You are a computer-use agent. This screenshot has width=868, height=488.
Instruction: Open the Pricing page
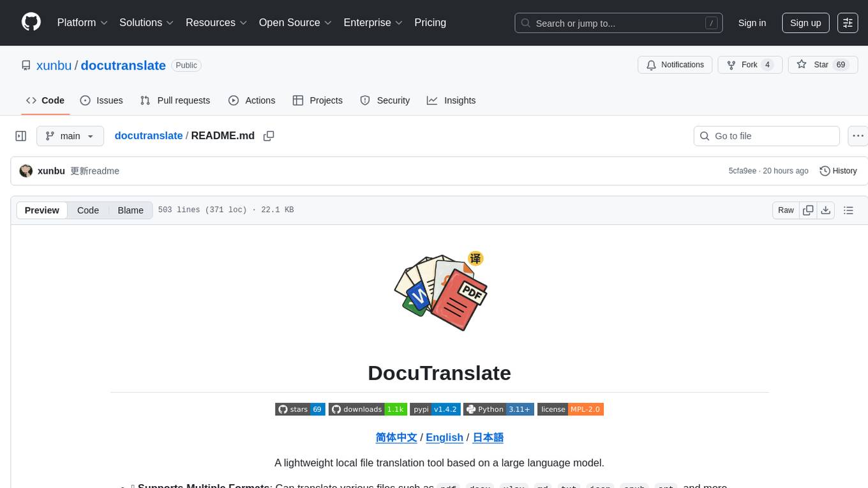click(430, 22)
